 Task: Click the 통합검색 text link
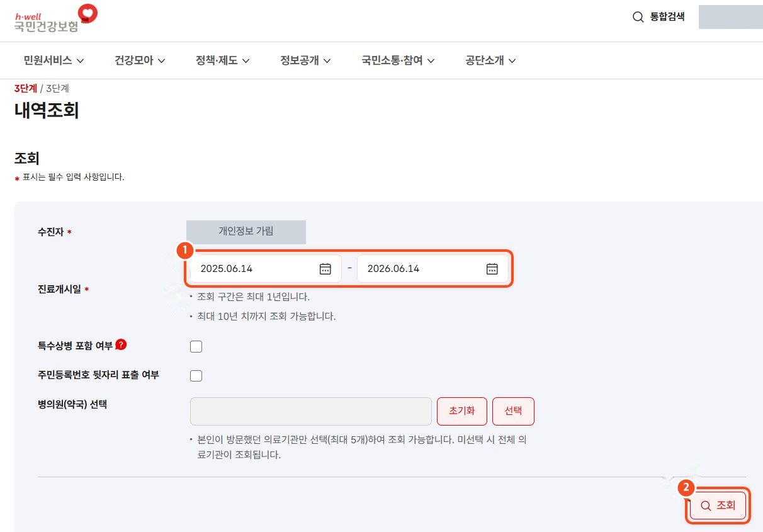pyautogui.click(x=667, y=17)
